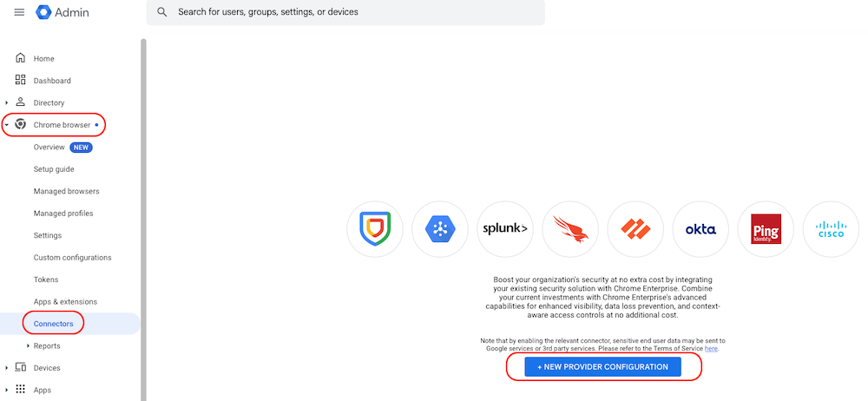Image resolution: width=868 pixels, height=401 pixels.
Task: Expand the Directory section
Action: click(x=7, y=103)
